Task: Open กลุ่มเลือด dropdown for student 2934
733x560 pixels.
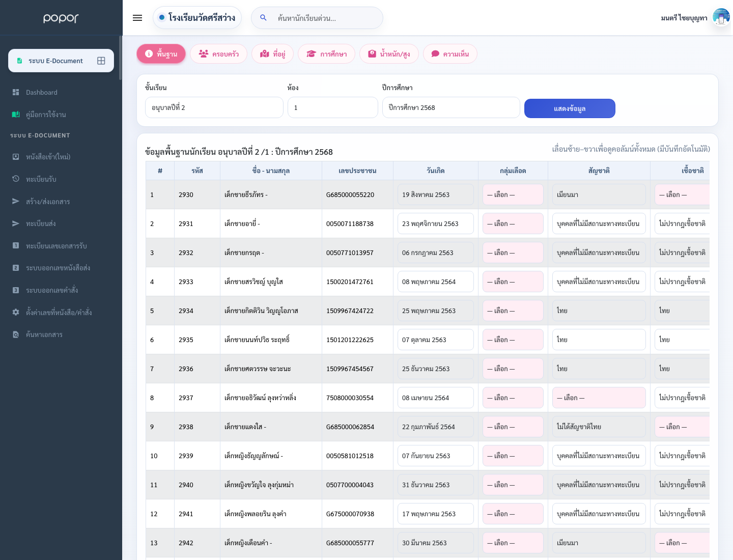Action: (513, 311)
